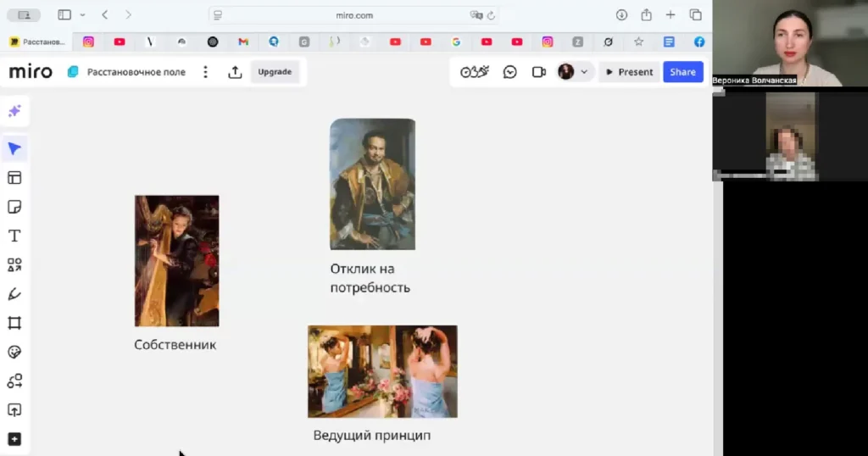Open the Miro AI sparkle tool
The width and height of the screenshot is (868, 456).
[14, 111]
